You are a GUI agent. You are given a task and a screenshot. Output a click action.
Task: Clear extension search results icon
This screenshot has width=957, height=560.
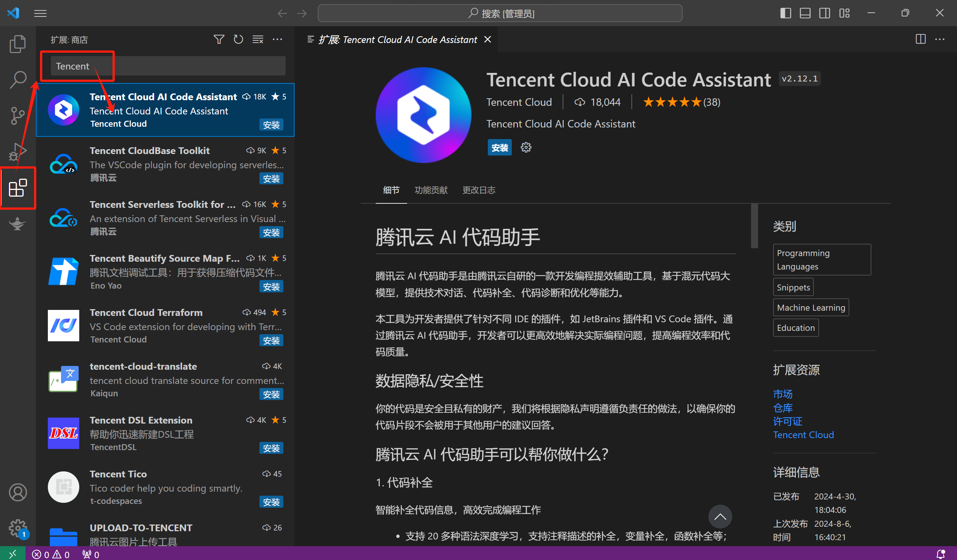(x=258, y=40)
